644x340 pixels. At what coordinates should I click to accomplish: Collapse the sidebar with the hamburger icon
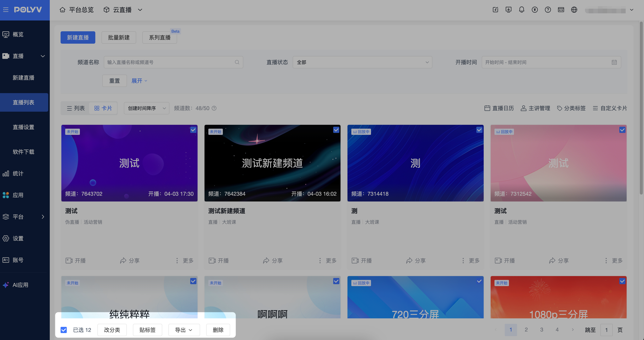(x=6, y=10)
